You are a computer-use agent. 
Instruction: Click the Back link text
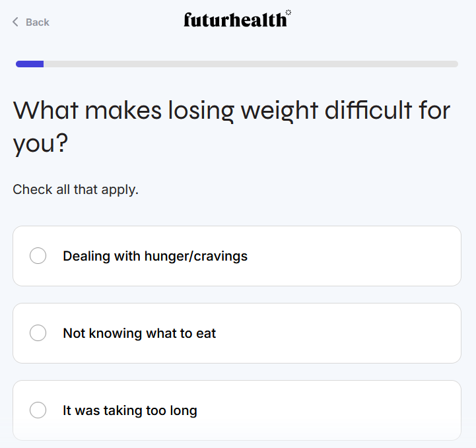click(38, 22)
